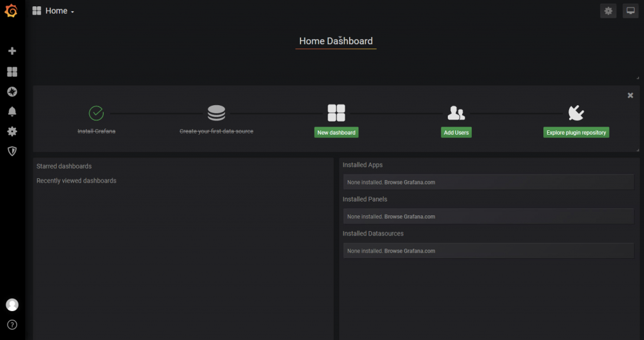Click the users icon above Add Users
The width and height of the screenshot is (644, 340).
457,113
